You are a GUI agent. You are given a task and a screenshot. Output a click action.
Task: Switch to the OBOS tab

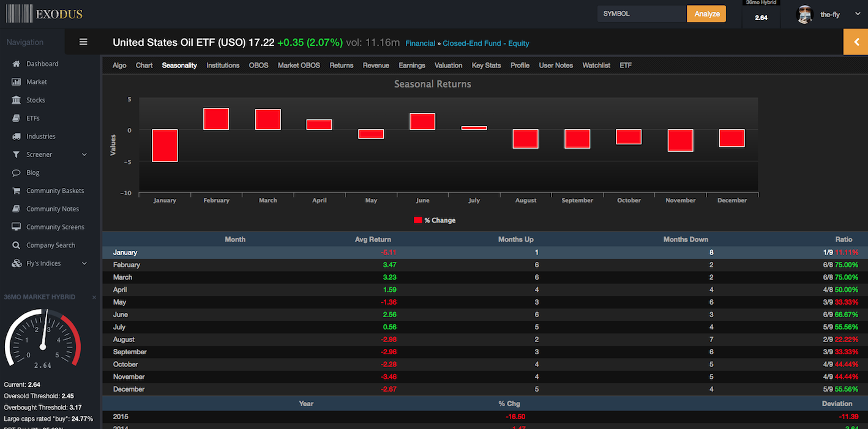258,65
